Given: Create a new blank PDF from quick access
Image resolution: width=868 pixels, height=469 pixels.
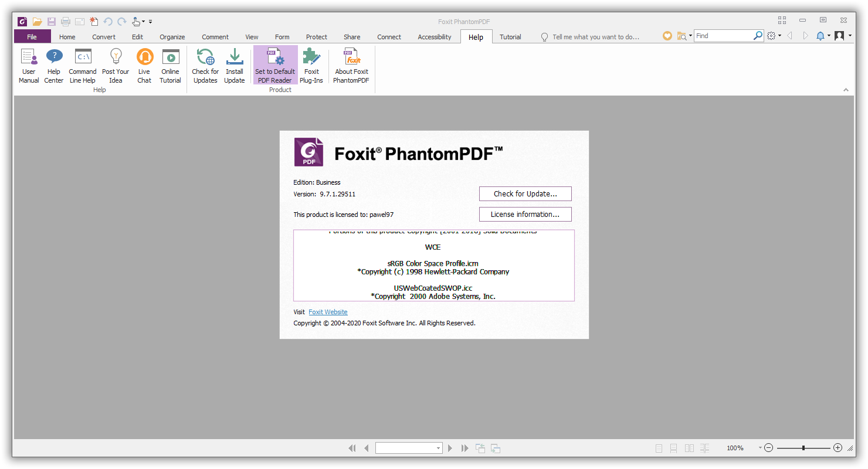Looking at the screenshot, I should click(x=94, y=22).
